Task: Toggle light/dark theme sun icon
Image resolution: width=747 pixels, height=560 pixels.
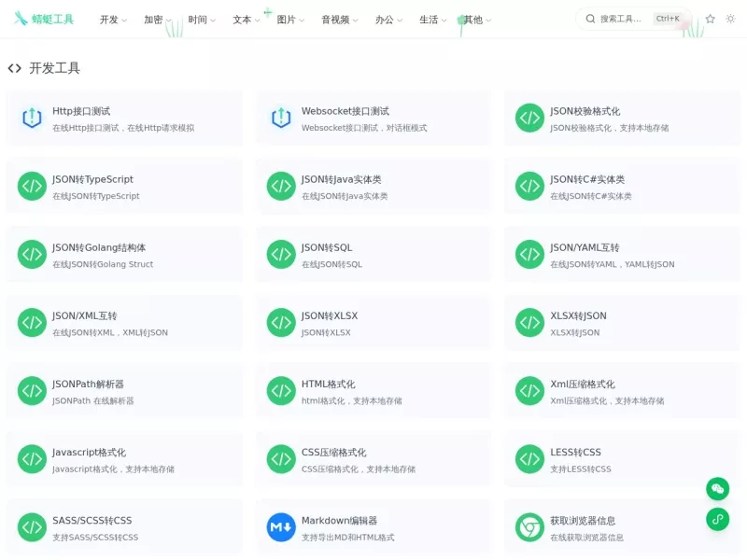Action: click(730, 19)
